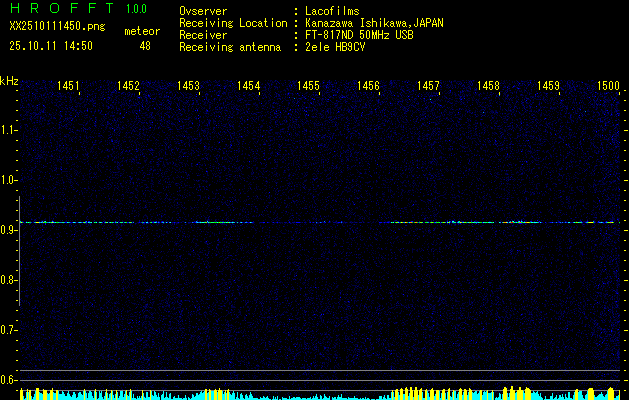Select the 1.0 frequency axis label

coord(9,180)
